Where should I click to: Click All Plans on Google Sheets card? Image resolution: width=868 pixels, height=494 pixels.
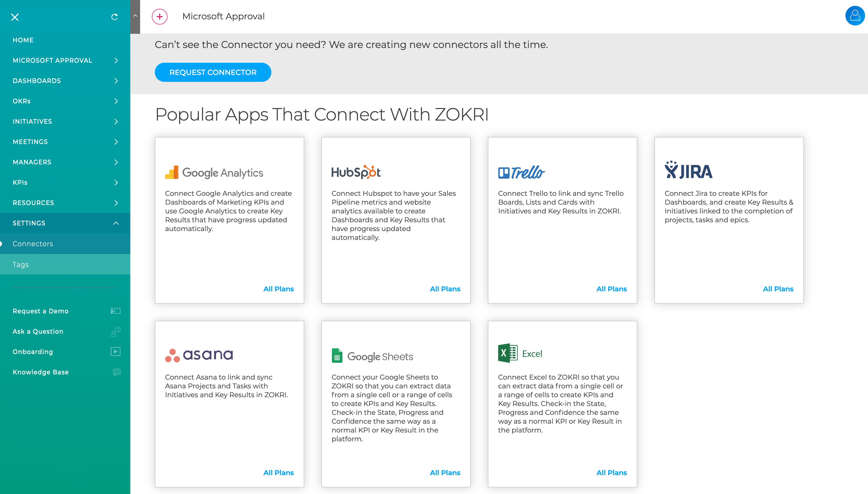click(445, 473)
